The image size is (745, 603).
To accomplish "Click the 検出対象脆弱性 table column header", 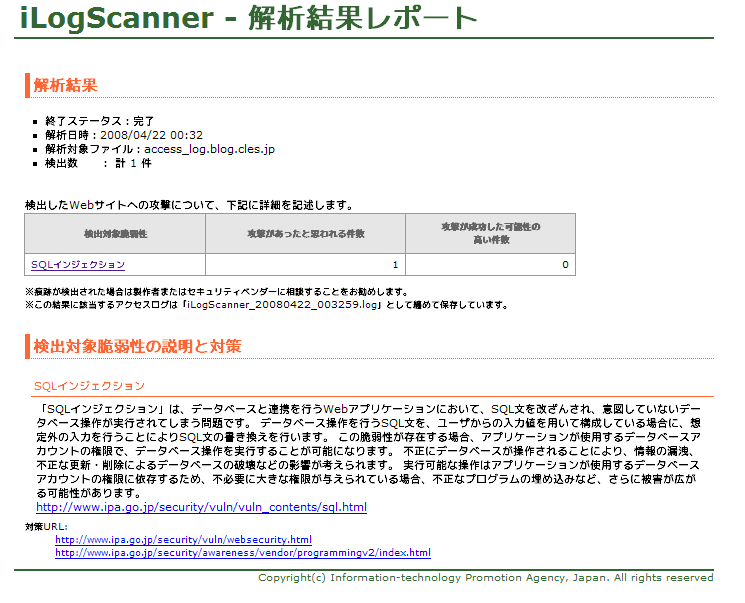I will pos(115,233).
